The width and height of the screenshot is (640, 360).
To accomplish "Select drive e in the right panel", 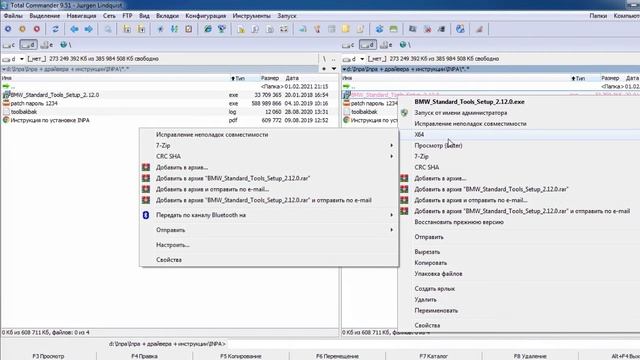I will 387,45.
